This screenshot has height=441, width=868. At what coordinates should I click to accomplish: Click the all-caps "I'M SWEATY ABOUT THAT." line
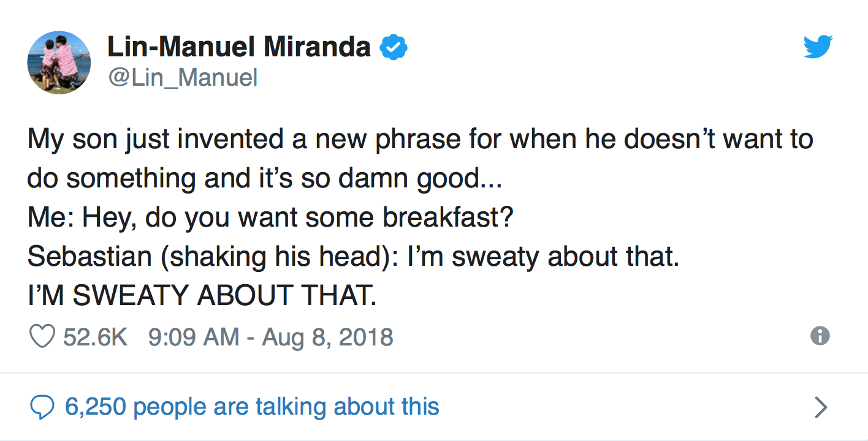(201, 296)
